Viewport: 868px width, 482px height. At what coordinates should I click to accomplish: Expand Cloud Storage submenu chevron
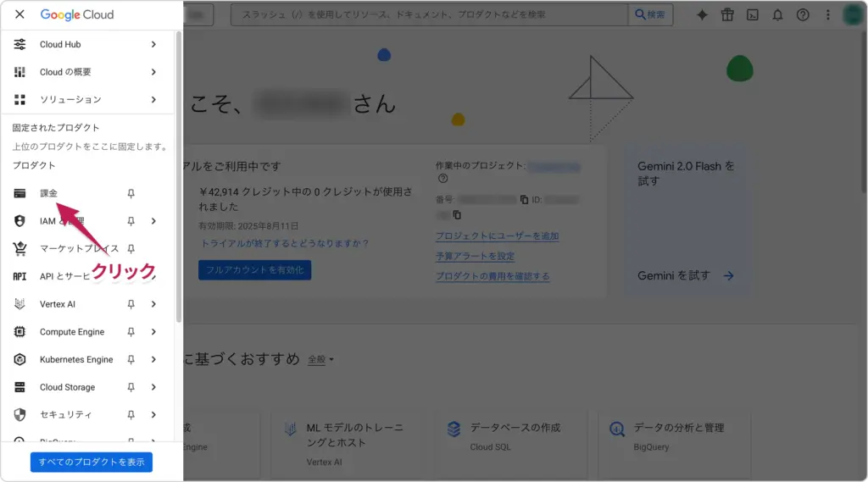153,387
